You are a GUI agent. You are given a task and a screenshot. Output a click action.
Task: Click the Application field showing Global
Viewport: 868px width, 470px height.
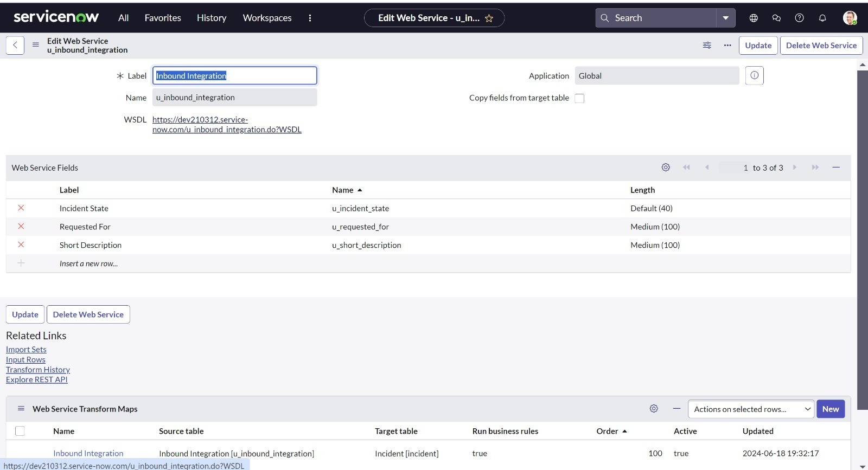tap(657, 75)
